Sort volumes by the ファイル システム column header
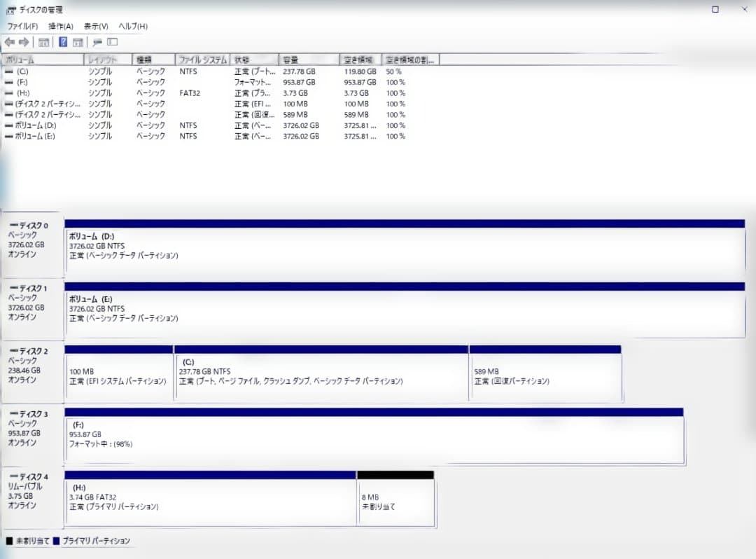 202,59
